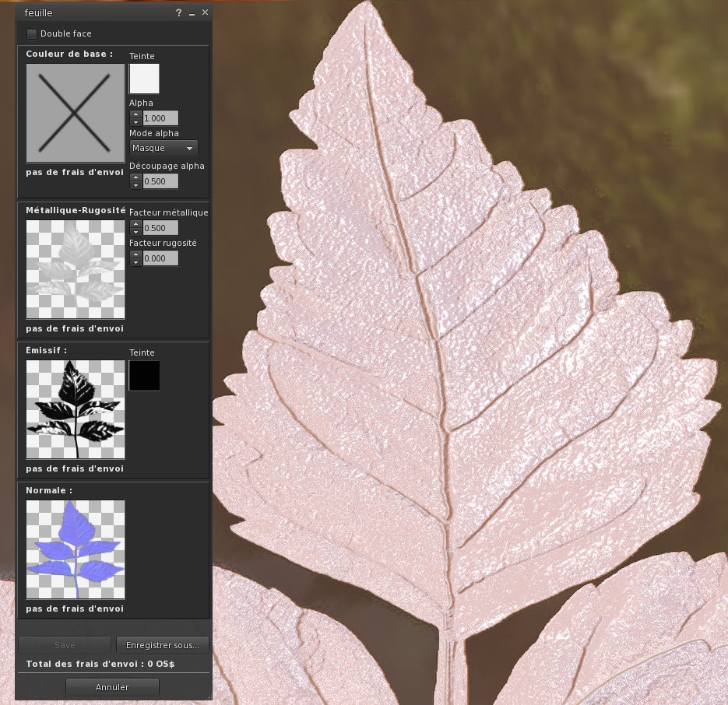The width and height of the screenshot is (728, 705).
Task: Open the black Emissif Teinte swatch
Action: click(144, 375)
